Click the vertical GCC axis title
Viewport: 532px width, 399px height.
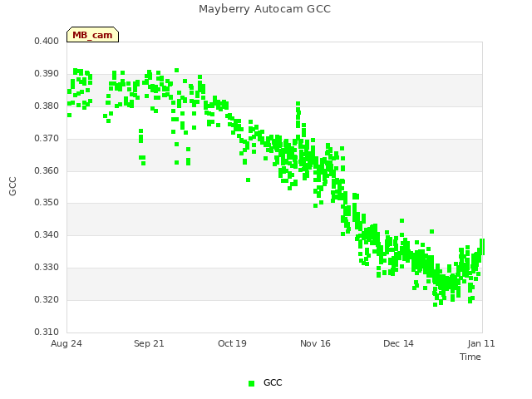12,186
